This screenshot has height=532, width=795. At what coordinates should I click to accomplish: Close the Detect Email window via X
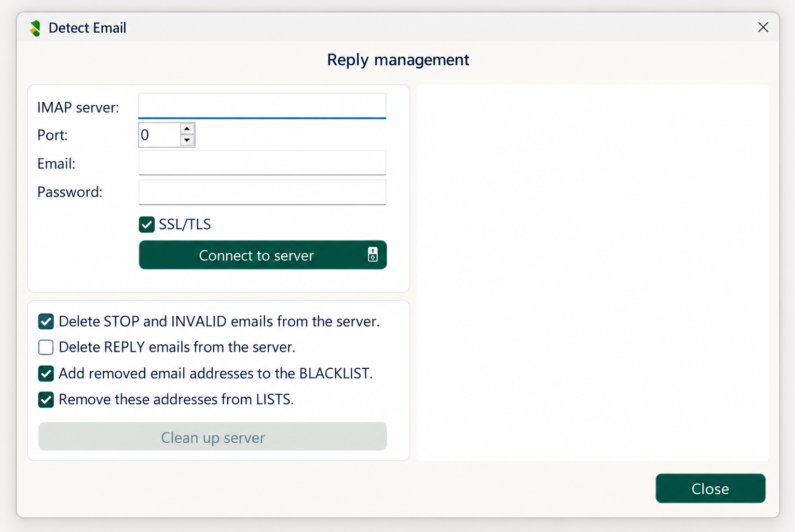[x=763, y=27]
